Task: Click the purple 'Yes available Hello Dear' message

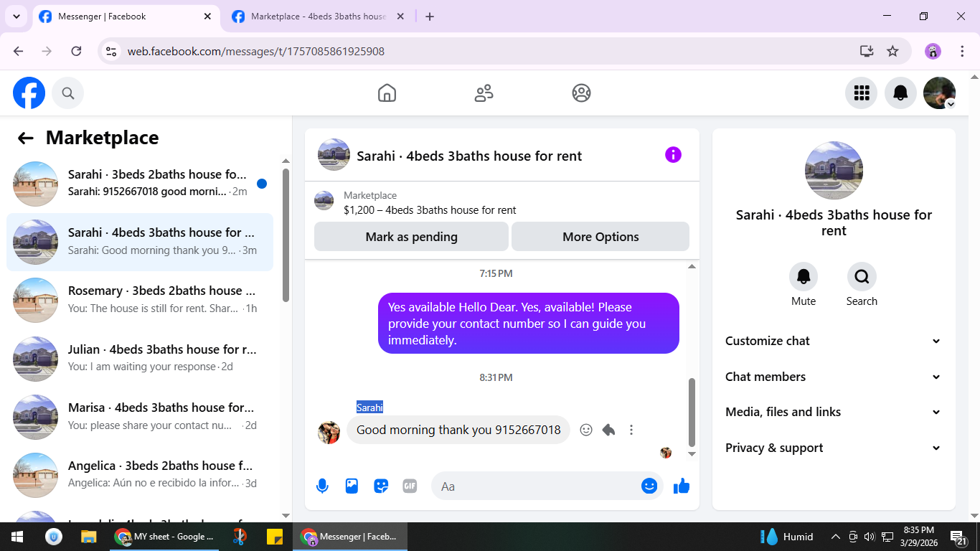Action: pyautogui.click(x=529, y=324)
